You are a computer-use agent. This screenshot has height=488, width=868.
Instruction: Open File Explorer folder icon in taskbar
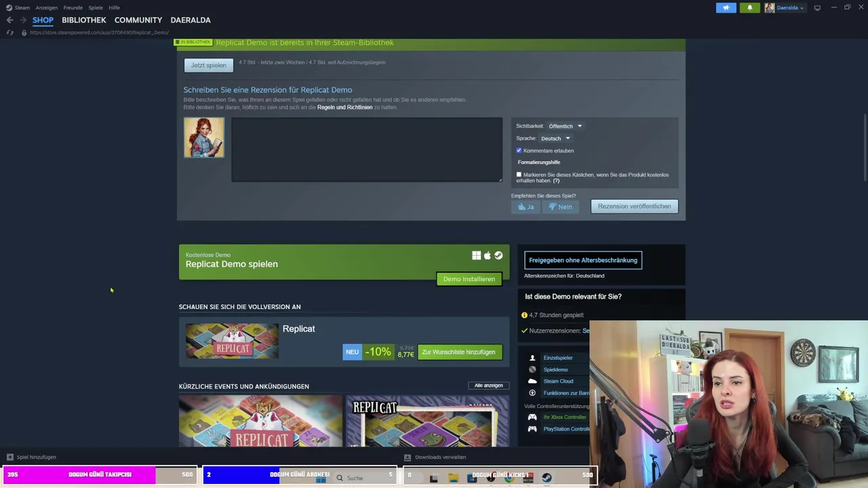(x=453, y=478)
